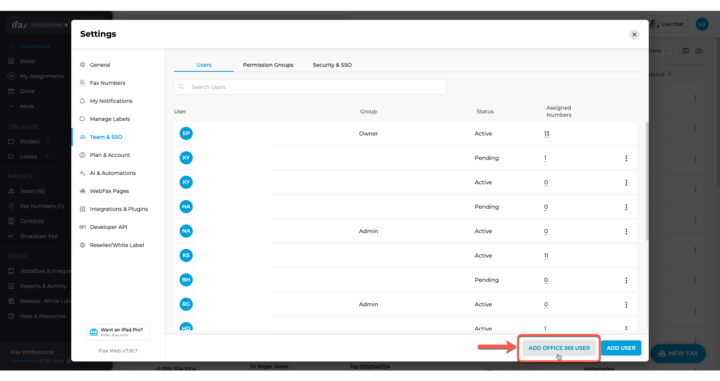Click the Owner group text for EP
The width and height of the screenshot is (720, 381).
368,134
